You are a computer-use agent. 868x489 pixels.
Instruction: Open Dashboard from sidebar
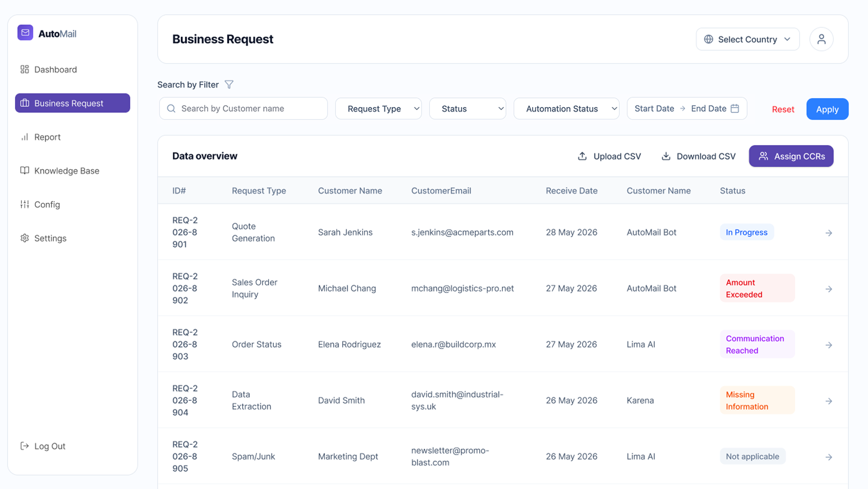72,70
